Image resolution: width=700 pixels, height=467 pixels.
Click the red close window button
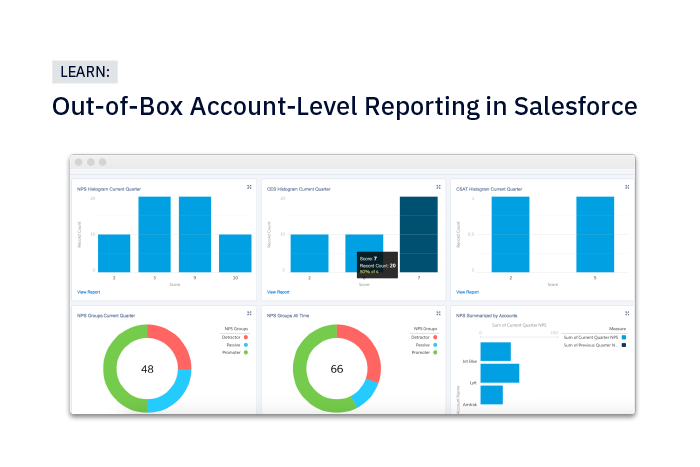(77, 162)
